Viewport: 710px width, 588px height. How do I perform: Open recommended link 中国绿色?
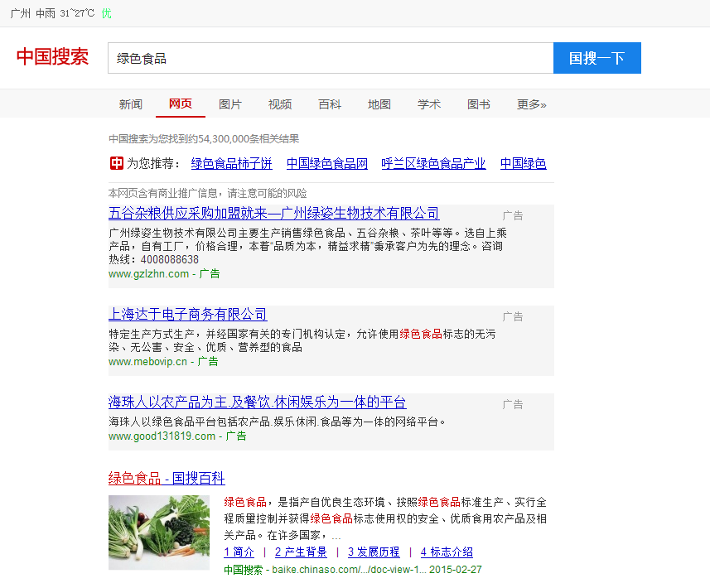tap(523, 163)
